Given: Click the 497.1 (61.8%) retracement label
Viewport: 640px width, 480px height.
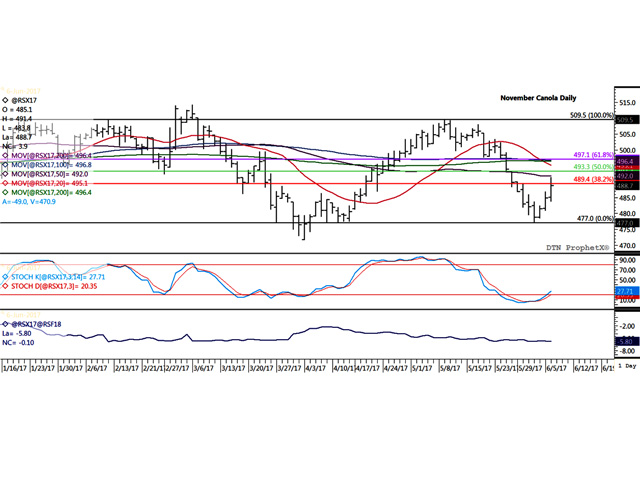Looking at the screenshot, I should [593, 155].
